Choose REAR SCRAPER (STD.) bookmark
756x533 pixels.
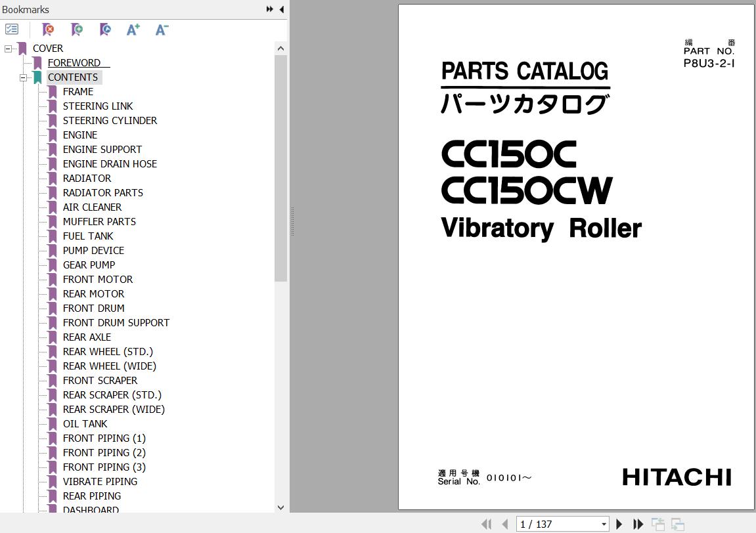coord(112,395)
